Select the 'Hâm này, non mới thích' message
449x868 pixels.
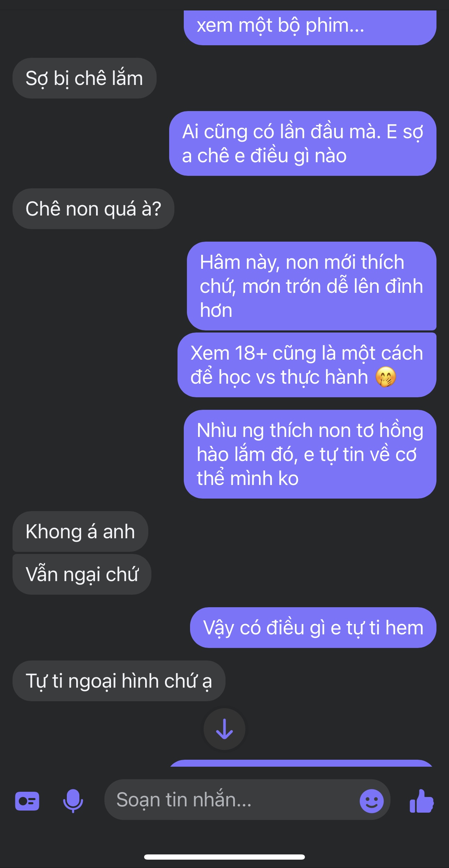[312, 286]
